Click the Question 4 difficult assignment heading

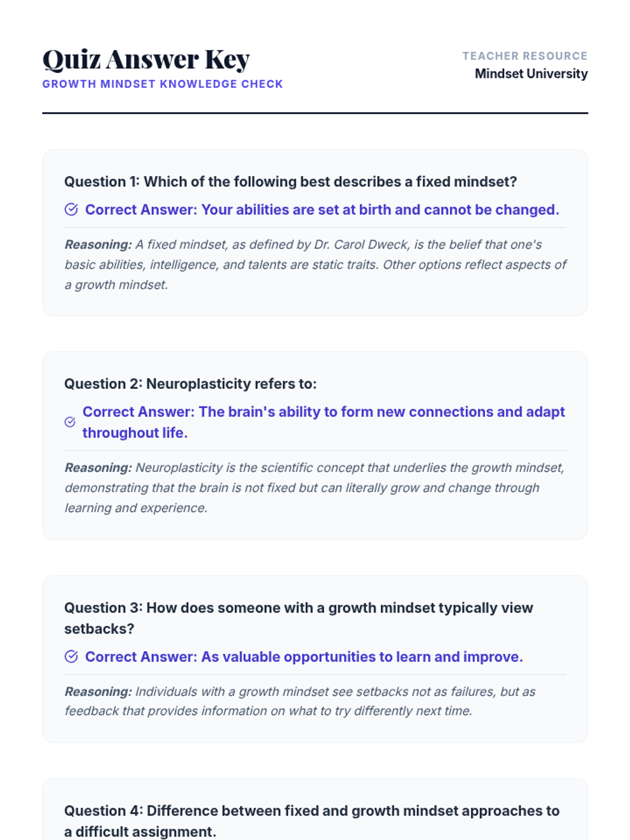pyautogui.click(x=312, y=821)
